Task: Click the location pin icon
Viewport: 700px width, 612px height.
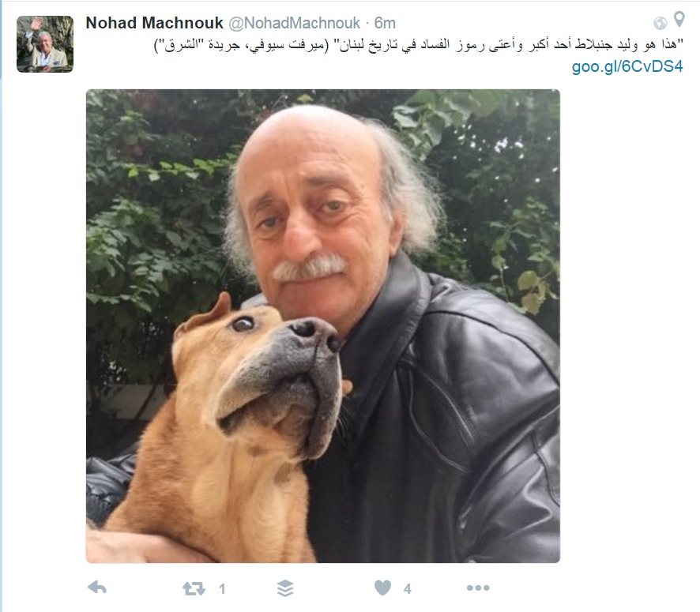Action: (679, 19)
